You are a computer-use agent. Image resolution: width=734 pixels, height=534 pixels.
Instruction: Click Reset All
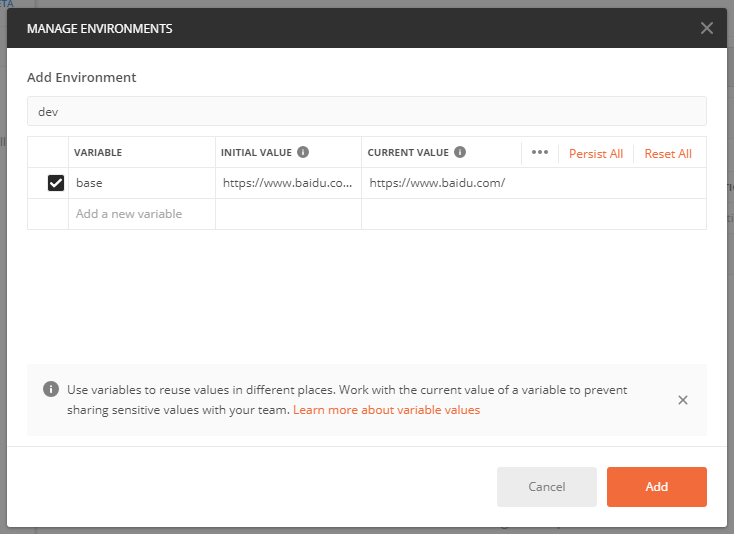(668, 153)
